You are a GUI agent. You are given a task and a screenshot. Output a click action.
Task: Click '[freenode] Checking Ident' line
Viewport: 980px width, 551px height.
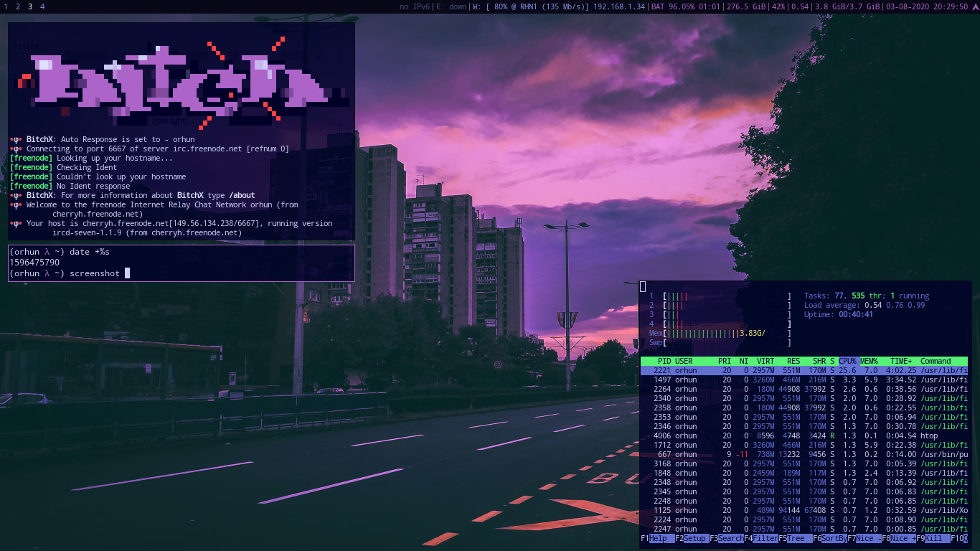tap(63, 167)
